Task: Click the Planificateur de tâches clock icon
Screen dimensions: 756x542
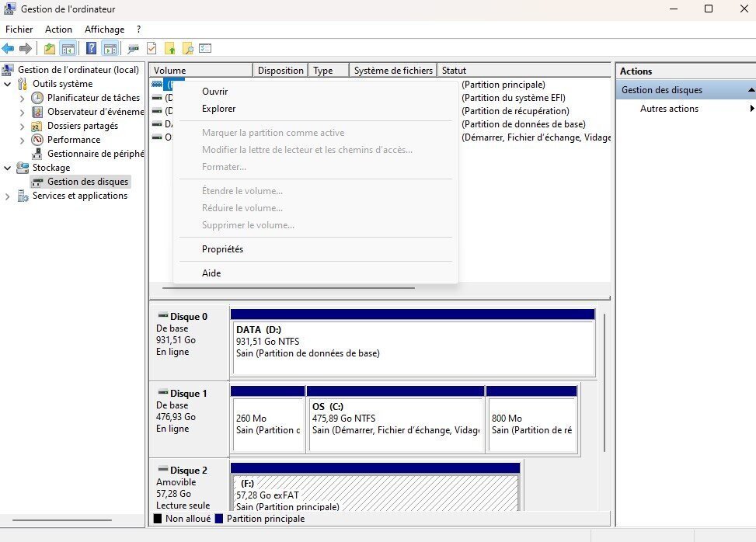Action: pos(37,98)
